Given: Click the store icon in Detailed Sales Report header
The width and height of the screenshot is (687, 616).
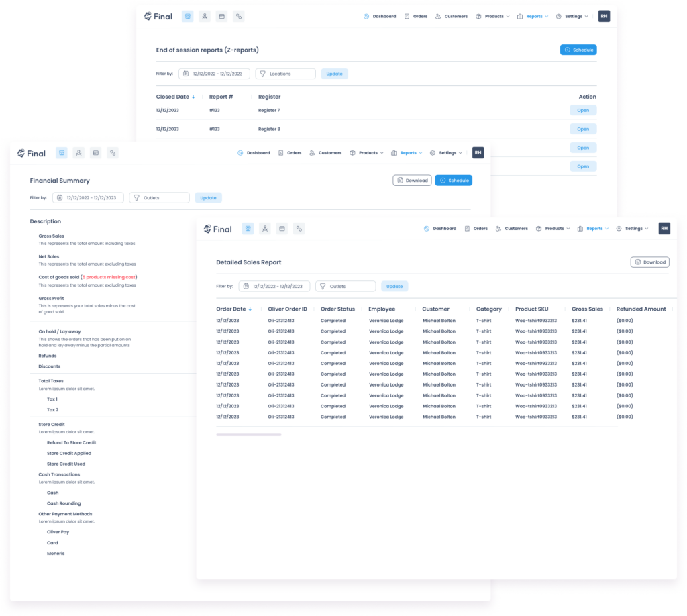Looking at the screenshot, I should (248, 229).
